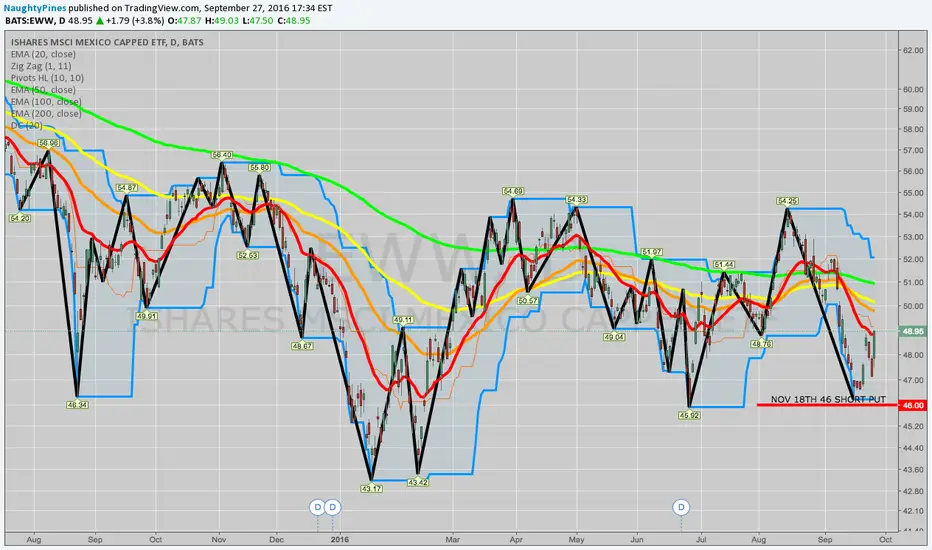Click the 49.11 pivot high label
932x550 pixels.
pos(403,320)
